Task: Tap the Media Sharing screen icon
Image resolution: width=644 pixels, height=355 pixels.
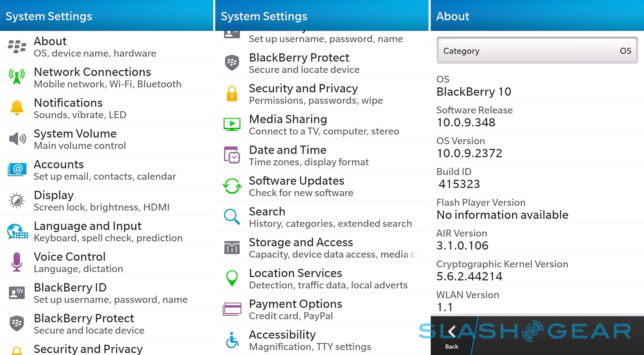Action: [232, 124]
